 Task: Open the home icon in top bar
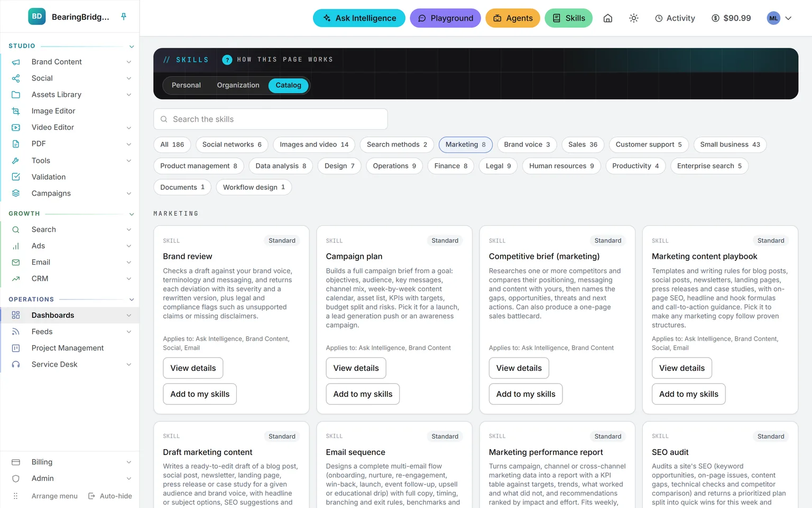(x=608, y=18)
